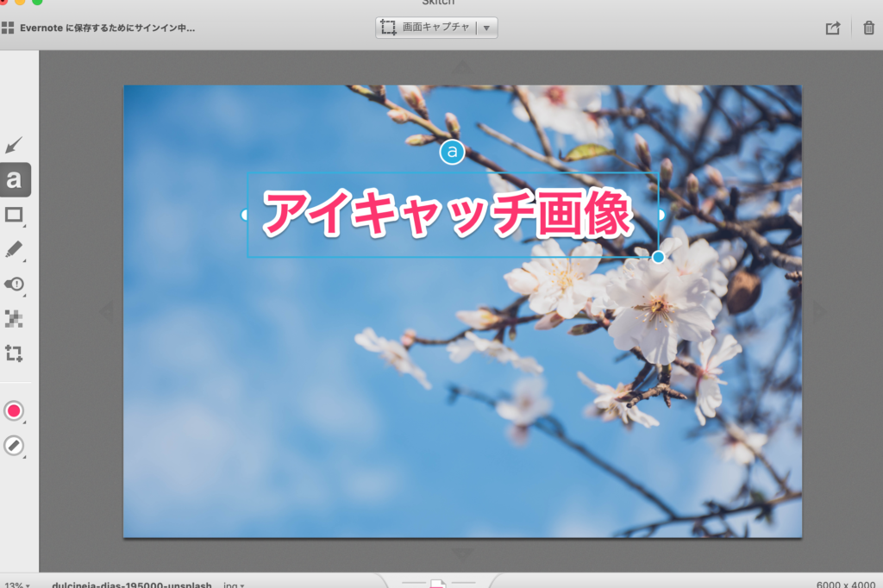Select the Arrow tool
Viewport: 883px width, 588px height.
(14, 145)
